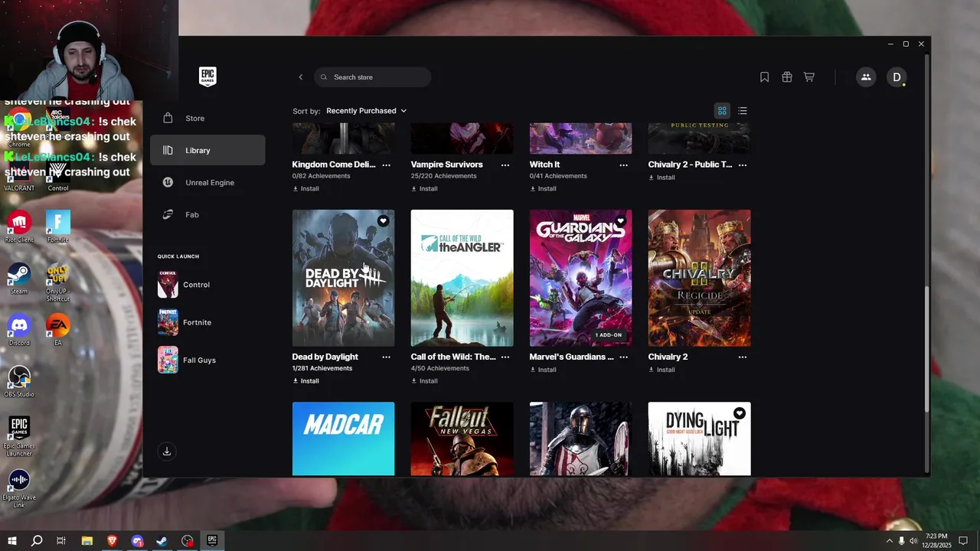Screen dimensions: 980x551
Task: Open options menu for Vampire Survivors
Action: 505,165
